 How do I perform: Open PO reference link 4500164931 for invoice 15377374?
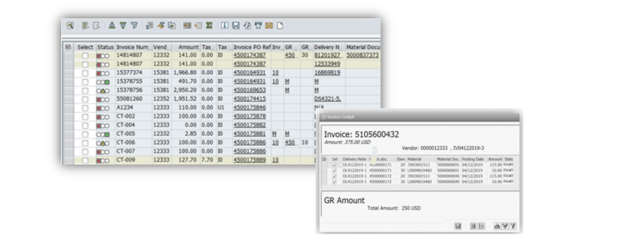coord(249,73)
